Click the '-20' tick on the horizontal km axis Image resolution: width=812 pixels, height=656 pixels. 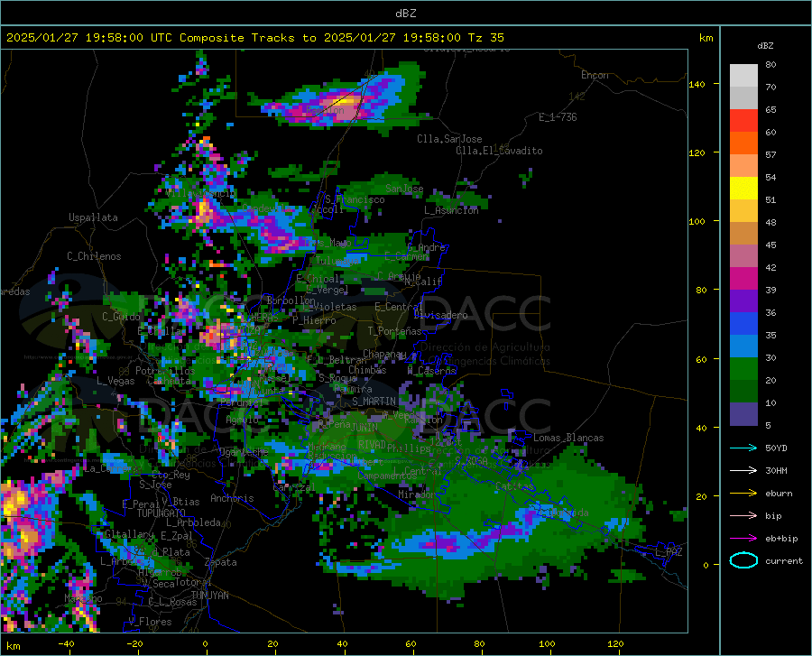click(x=134, y=644)
